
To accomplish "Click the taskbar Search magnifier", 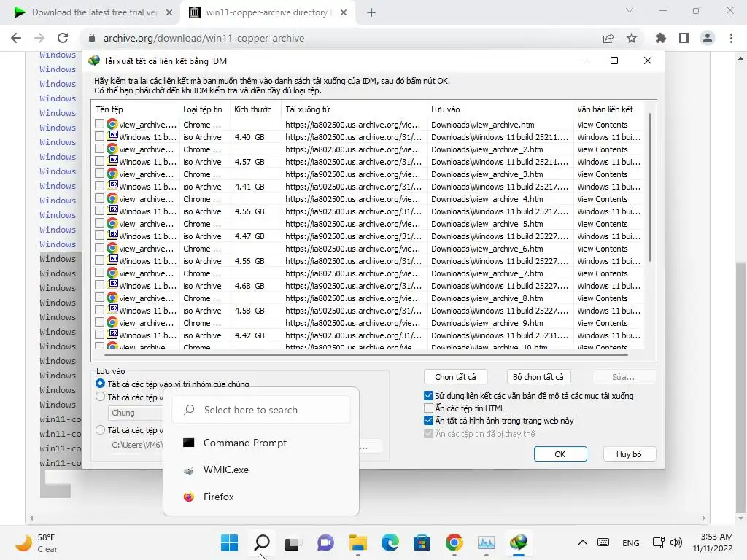I will 262,542.
